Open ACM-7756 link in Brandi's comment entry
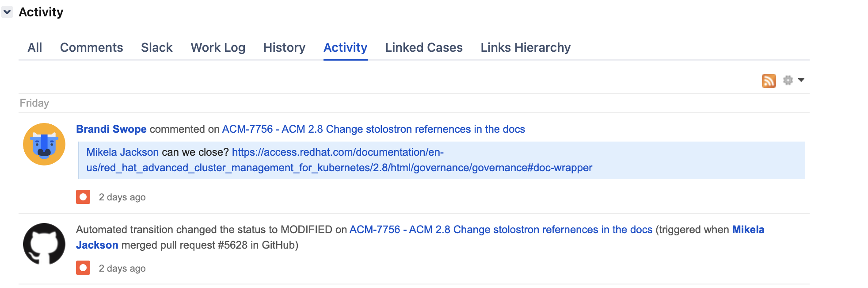The image size is (868, 288). click(373, 129)
